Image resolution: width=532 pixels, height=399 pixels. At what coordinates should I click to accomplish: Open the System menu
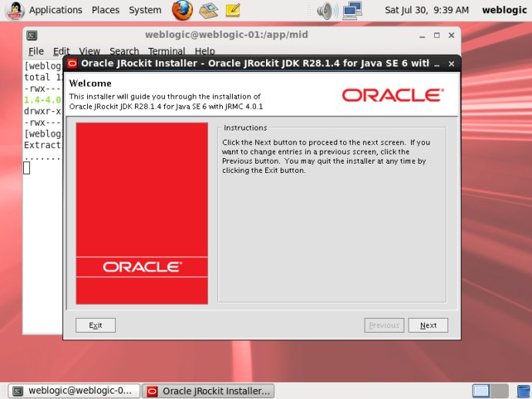click(x=145, y=10)
